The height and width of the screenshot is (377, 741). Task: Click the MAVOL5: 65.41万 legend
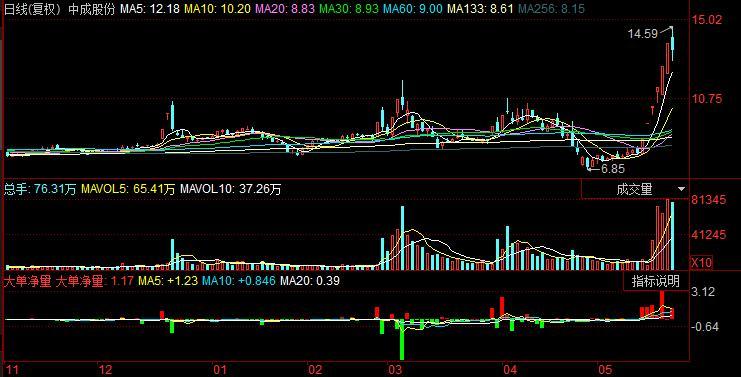[x=128, y=189]
